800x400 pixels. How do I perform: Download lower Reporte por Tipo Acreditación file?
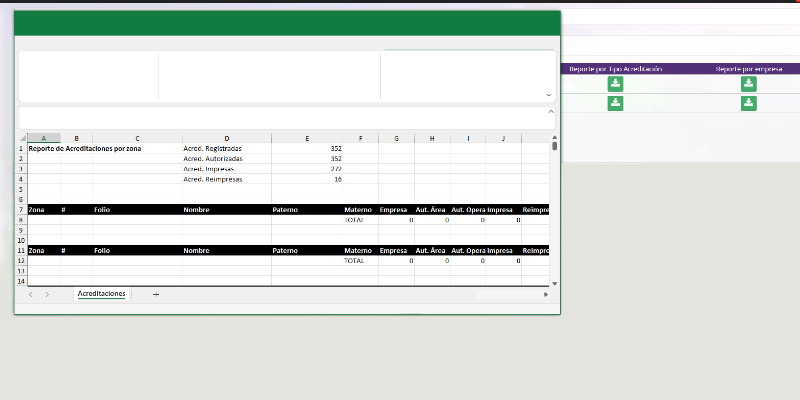coord(615,103)
